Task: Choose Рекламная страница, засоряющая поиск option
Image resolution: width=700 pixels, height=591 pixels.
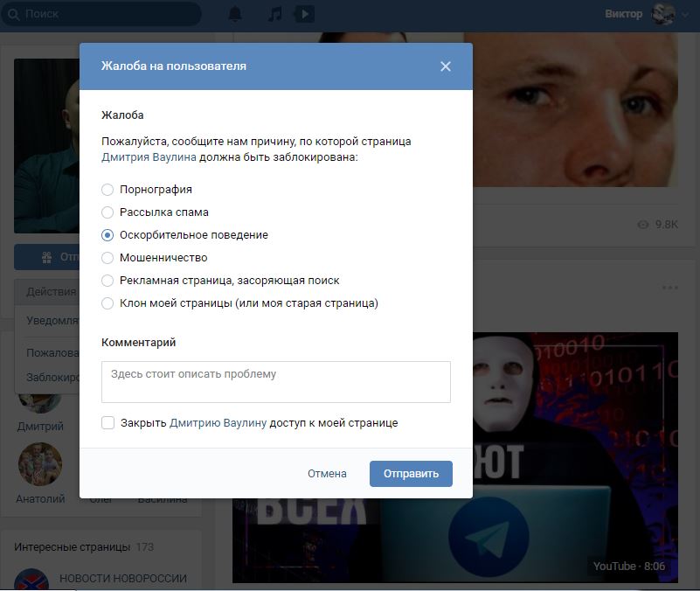Action: tap(220, 281)
